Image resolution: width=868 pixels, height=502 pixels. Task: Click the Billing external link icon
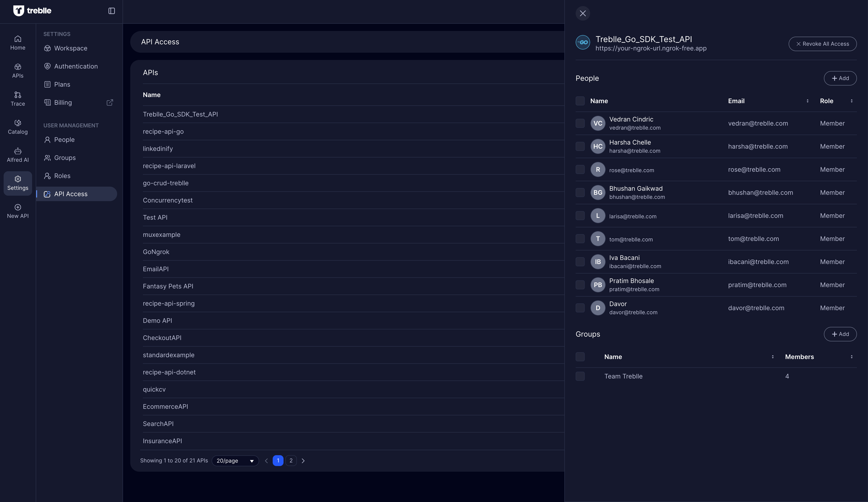[109, 103]
